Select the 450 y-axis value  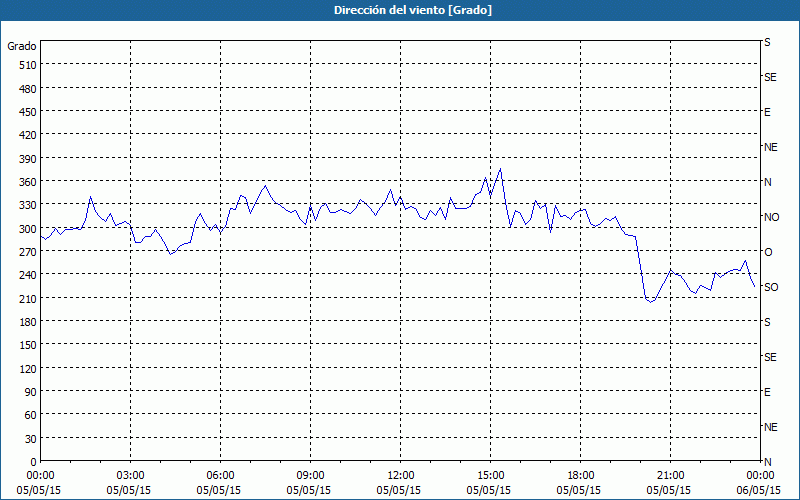click(28, 112)
